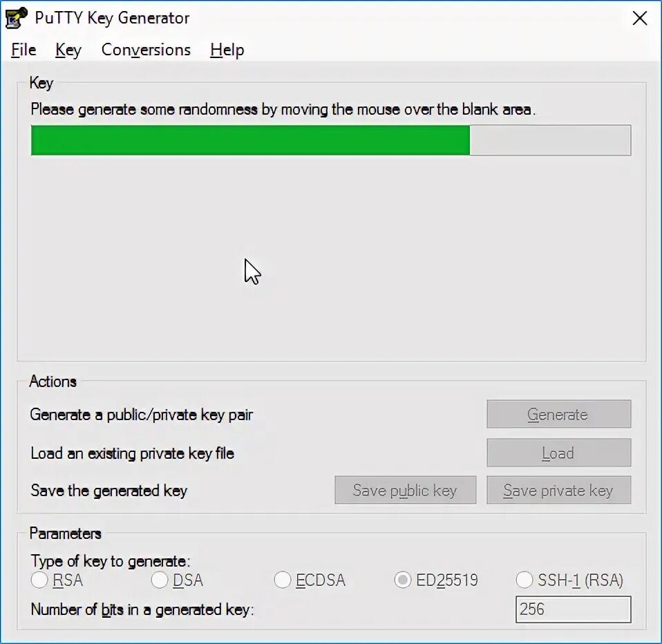662x644 pixels.
Task: Click the Load button for an existing key
Action: [558, 453]
